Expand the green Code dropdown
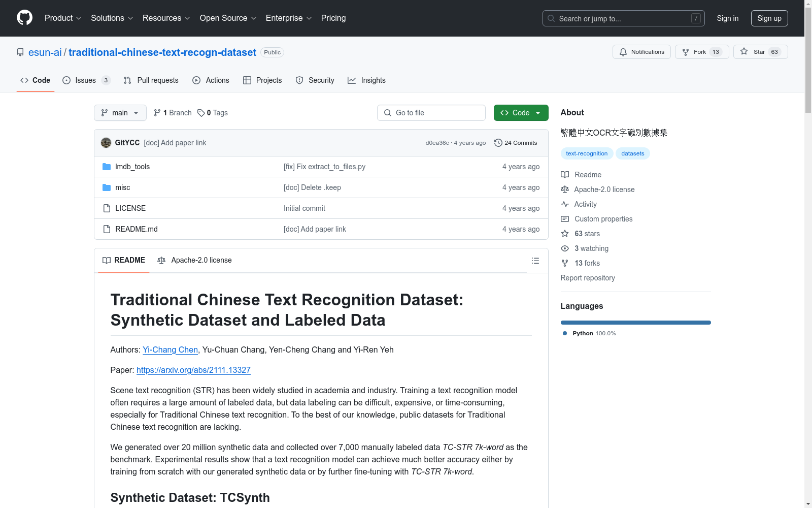Viewport: 812px width, 508px height. tap(521, 113)
